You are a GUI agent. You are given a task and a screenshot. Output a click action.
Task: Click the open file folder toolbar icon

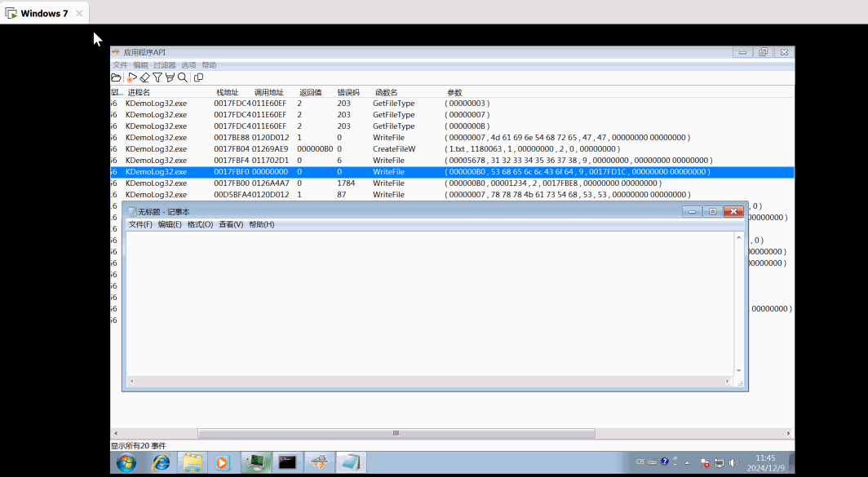[116, 77]
